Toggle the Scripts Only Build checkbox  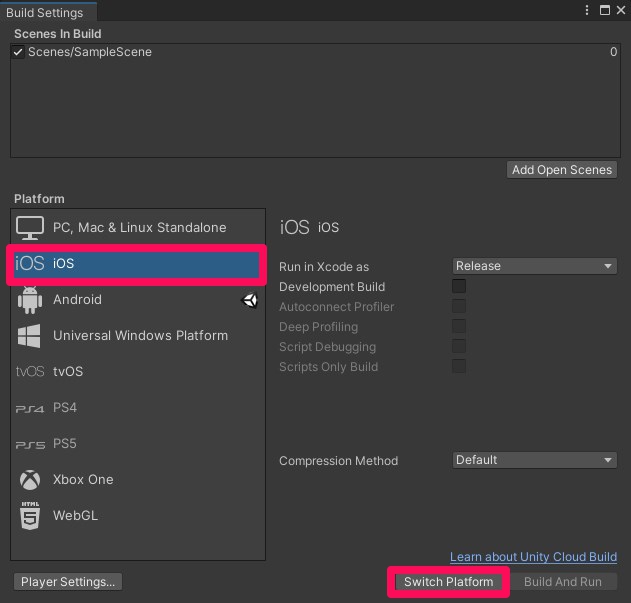coord(459,367)
